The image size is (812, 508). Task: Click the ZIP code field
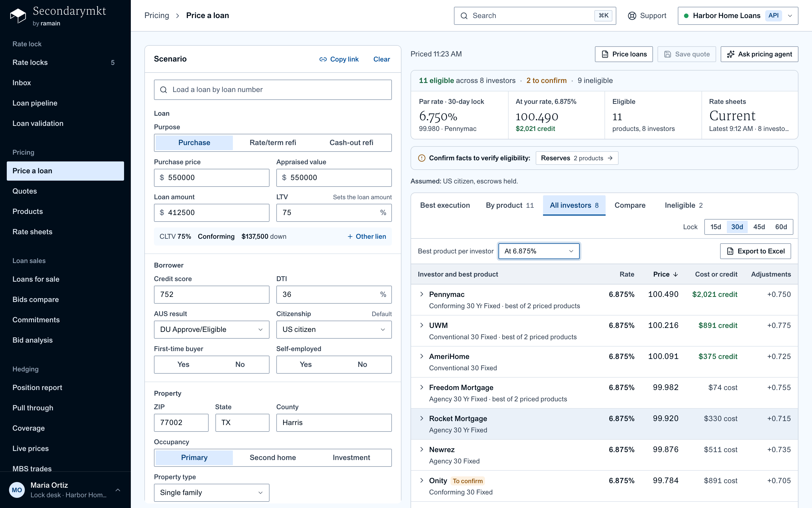pyautogui.click(x=181, y=422)
